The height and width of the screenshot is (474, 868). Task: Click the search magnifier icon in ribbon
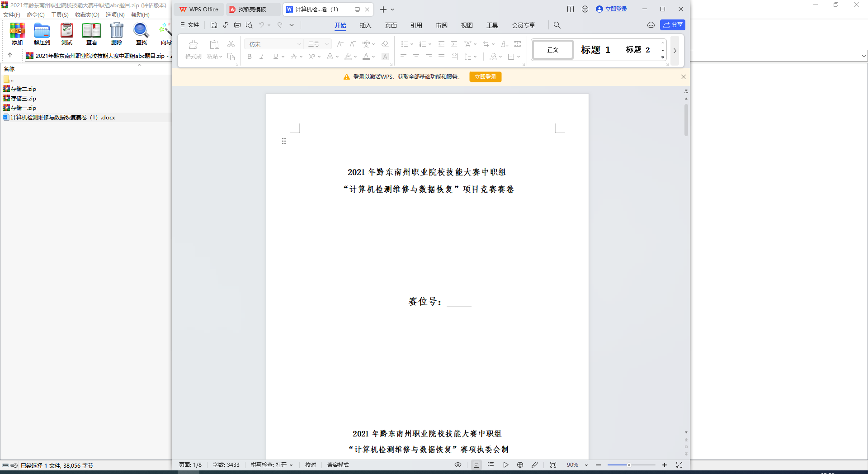(557, 25)
